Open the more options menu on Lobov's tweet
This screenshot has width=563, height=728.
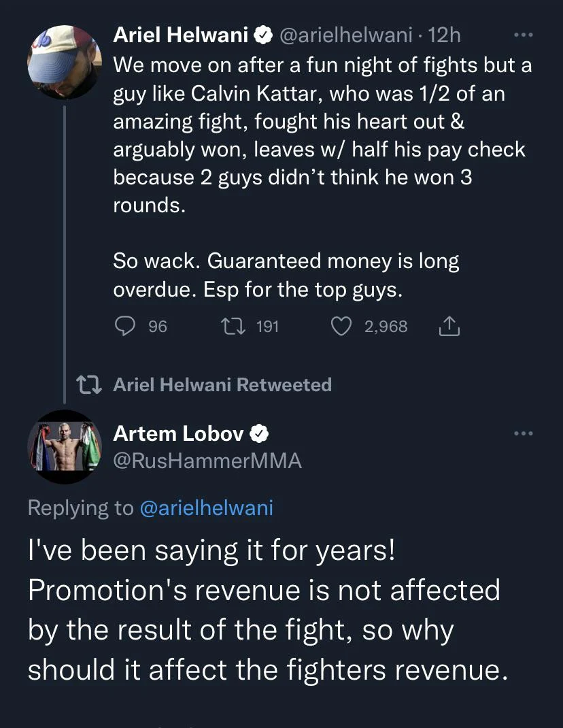click(524, 433)
